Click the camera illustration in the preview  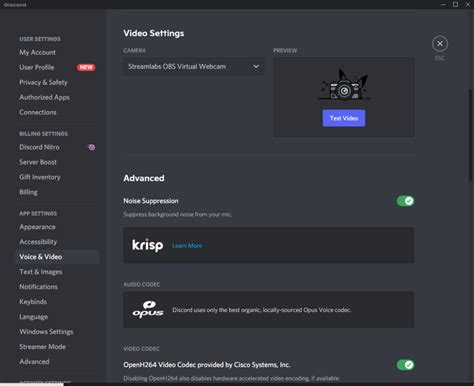344,85
